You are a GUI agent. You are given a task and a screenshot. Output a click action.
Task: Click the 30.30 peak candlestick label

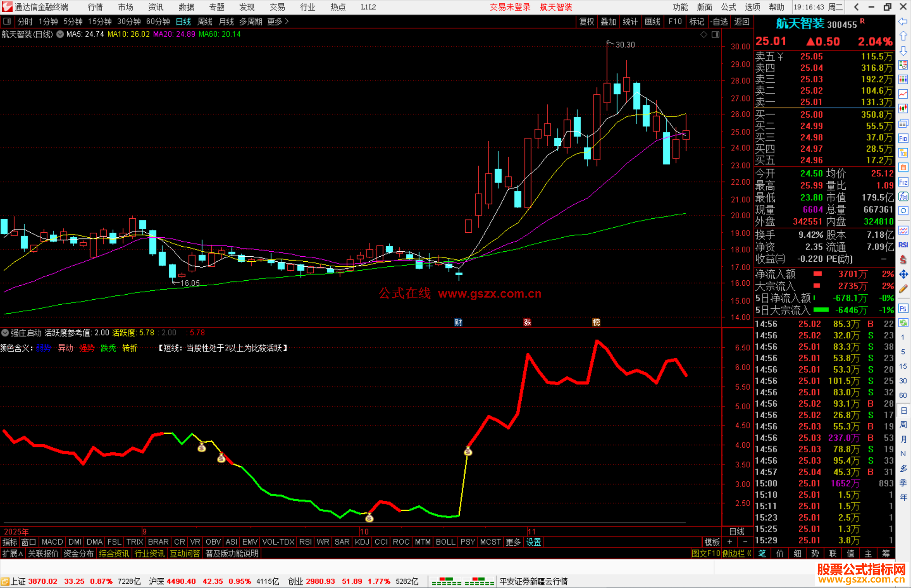pos(625,45)
